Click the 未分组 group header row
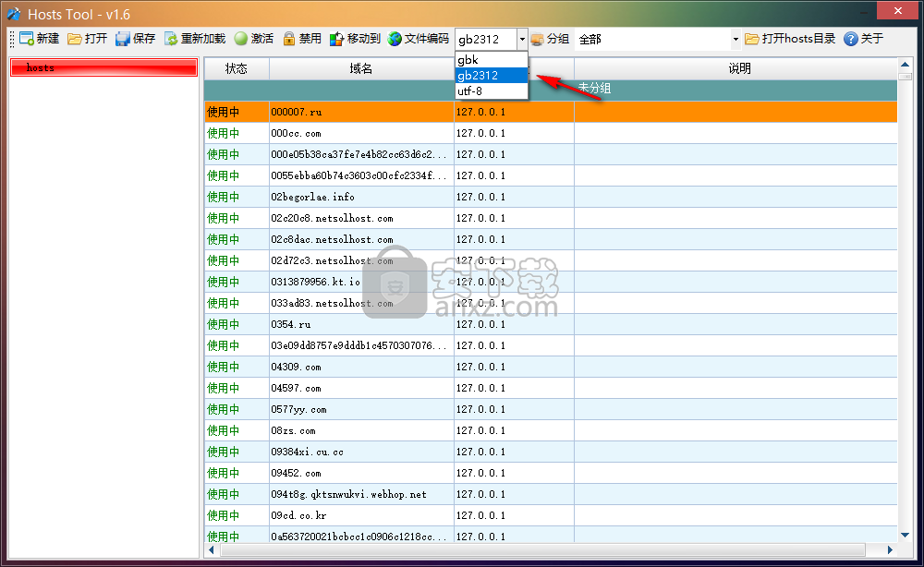Image resolution: width=924 pixels, height=567 pixels. (x=551, y=90)
